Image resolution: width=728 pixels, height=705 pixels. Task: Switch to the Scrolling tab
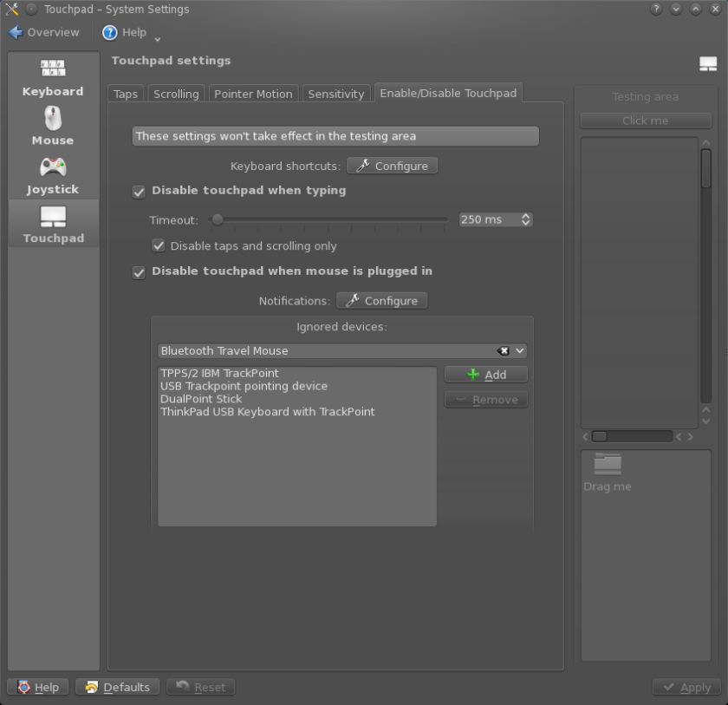point(176,94)
